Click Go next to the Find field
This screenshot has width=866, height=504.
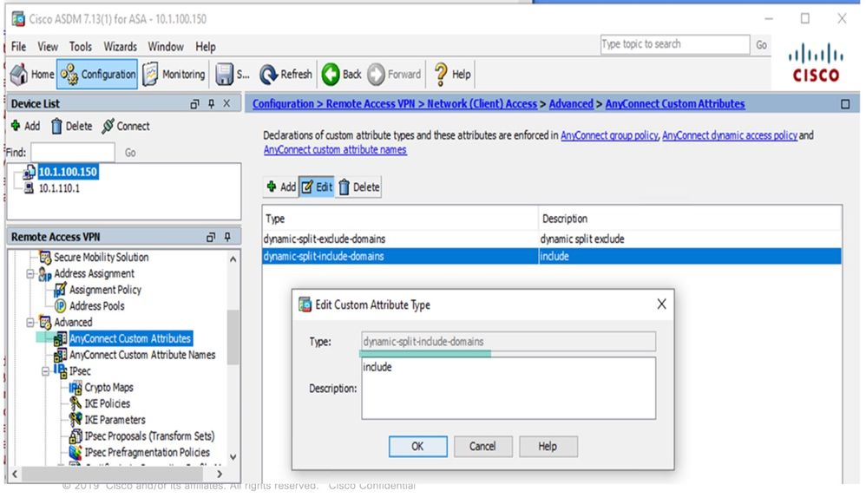pos(130,153)
